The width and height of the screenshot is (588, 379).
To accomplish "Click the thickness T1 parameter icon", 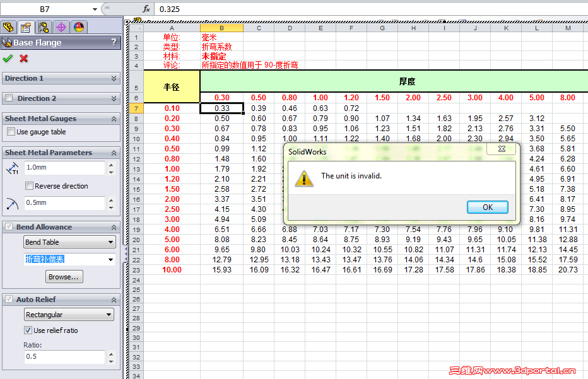I will click(x=13, y=168).
